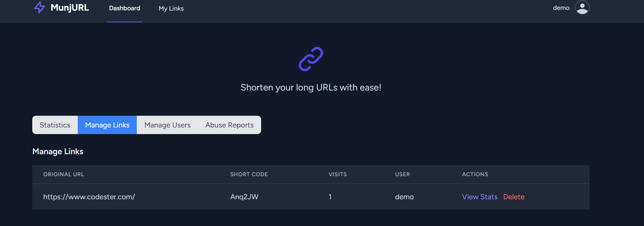
Task: Click the Manage Links section heading
Action: click(58, 151)
